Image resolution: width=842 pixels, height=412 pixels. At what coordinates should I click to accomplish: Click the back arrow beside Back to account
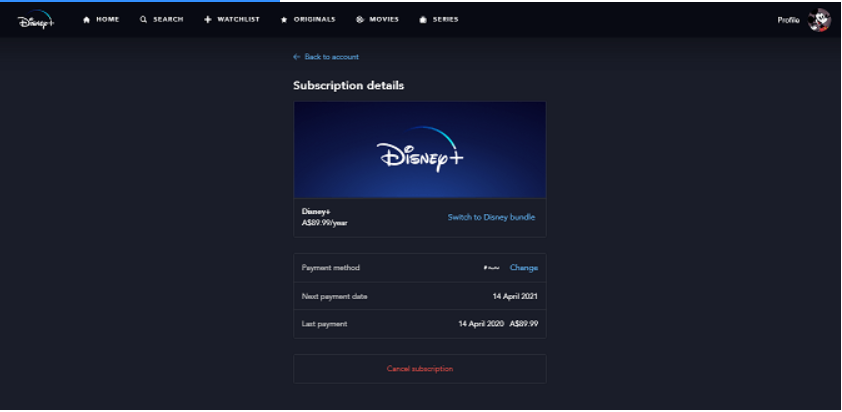[x=296, y=57]
